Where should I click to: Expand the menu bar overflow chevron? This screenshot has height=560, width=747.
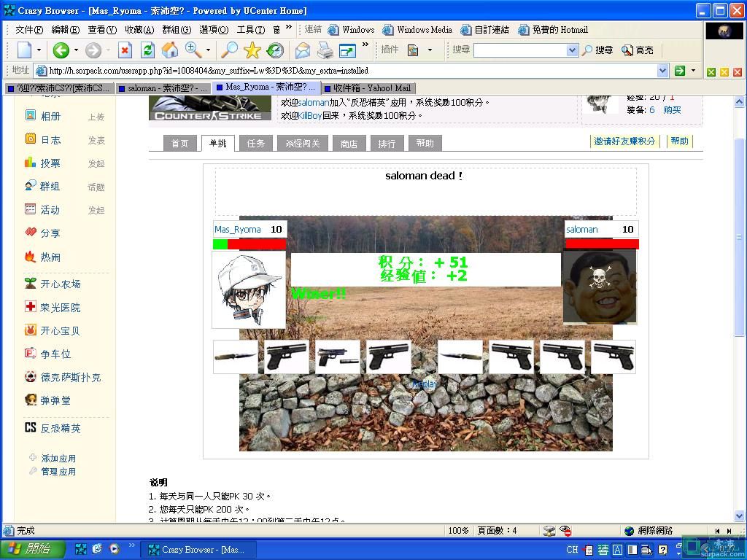point(289,28)
